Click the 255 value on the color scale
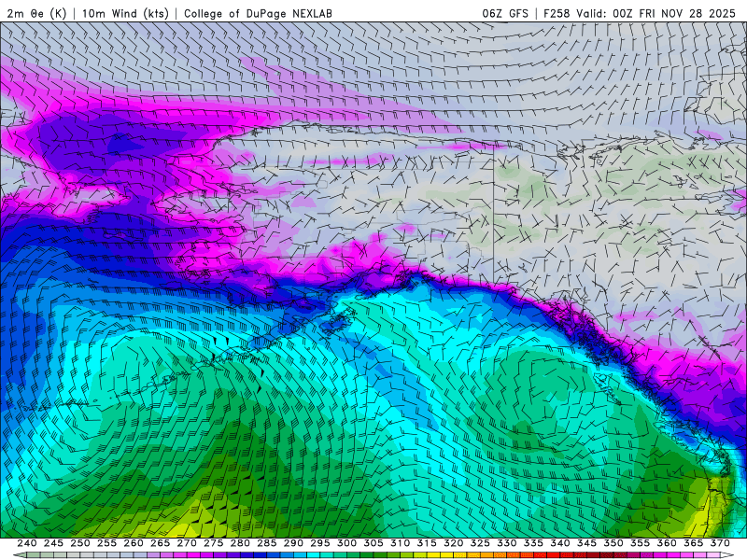This screenshot has height=560, width=747. tap(106, 543)
